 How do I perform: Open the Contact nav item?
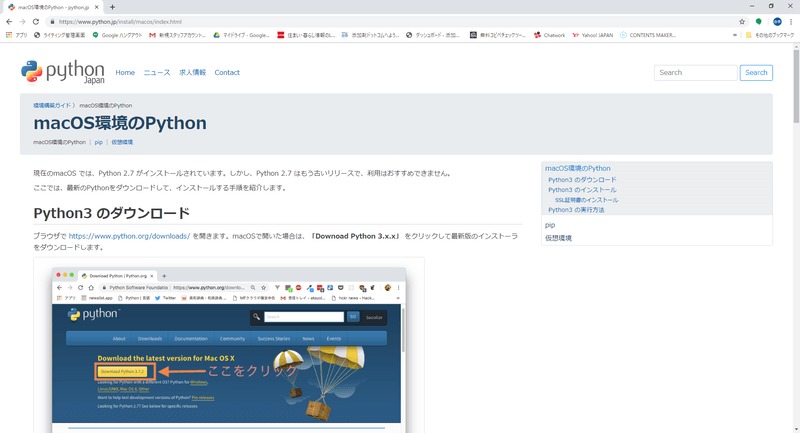click(227, 72)
